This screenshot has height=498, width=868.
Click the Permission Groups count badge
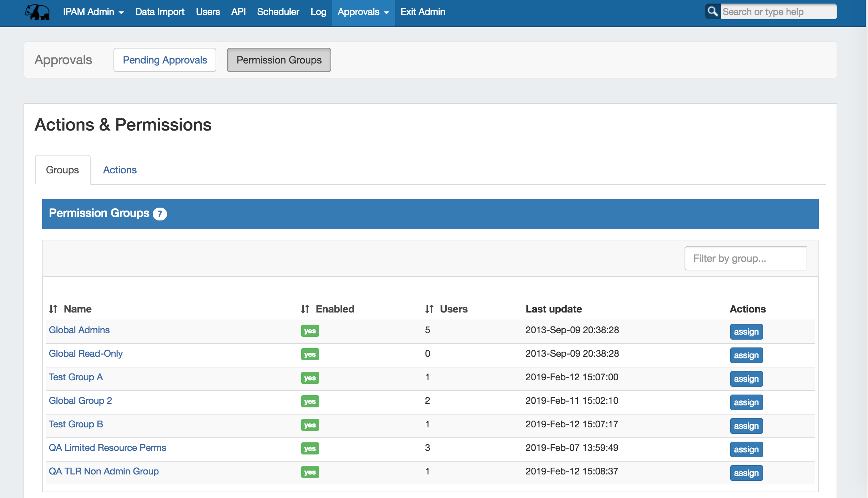click(x=160, y=214)
